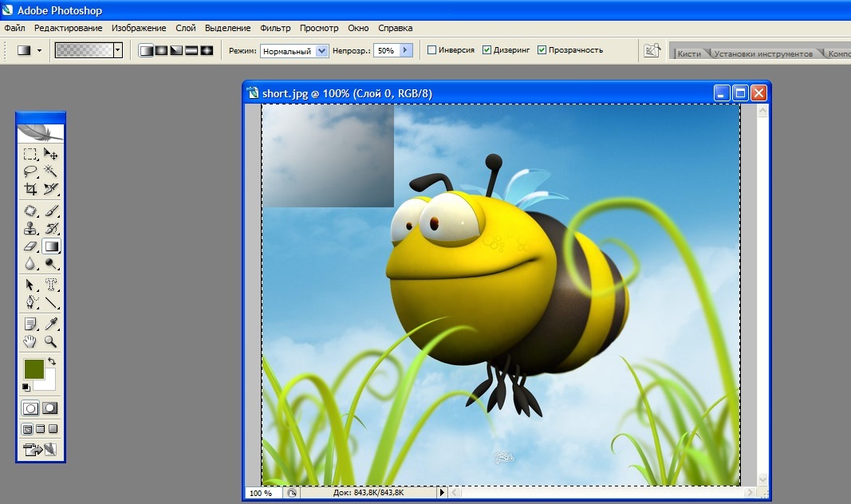Switch to the Кисти palette tab
This screenshot has height=504, width=851.
689,53
